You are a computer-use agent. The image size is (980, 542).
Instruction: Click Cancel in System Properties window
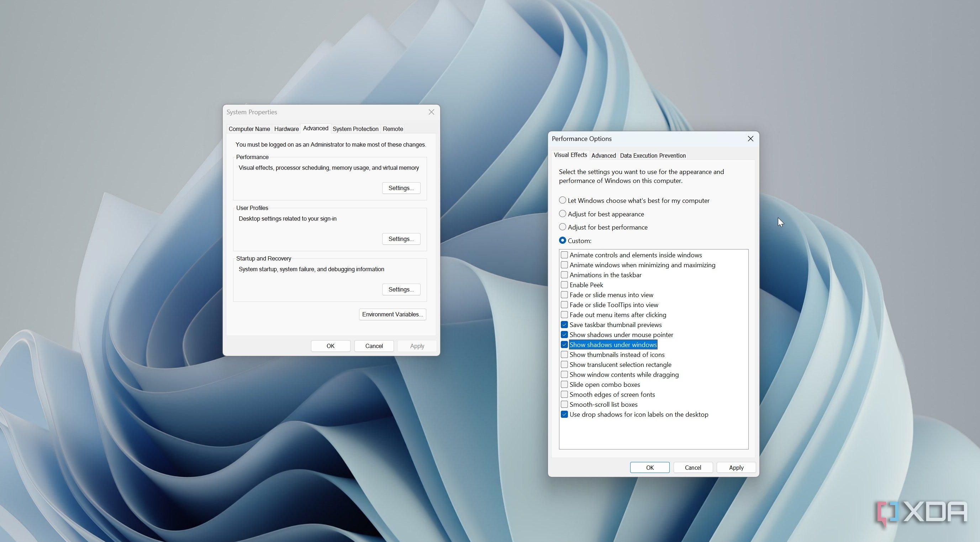pos(374,346)
